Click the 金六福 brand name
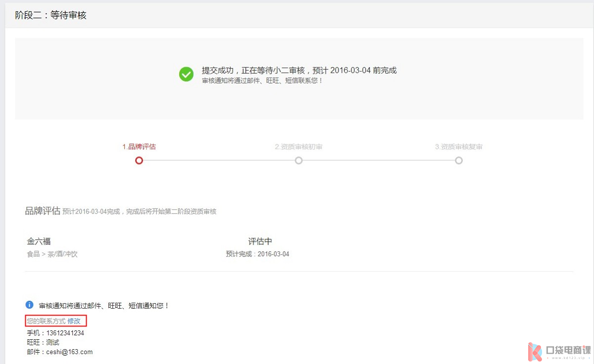The width and height of the screenshot is (594, 364). tap(39, 241)
